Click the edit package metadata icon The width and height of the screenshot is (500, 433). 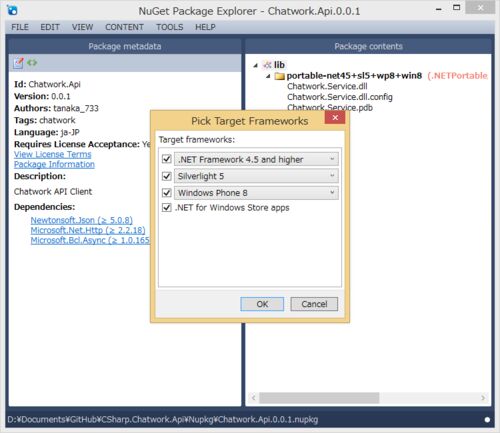pos(18,63)
